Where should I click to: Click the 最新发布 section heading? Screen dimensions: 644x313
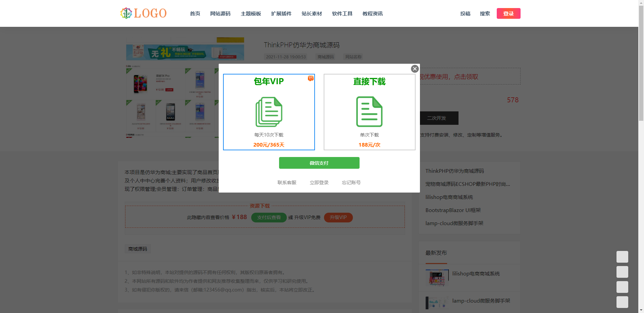(x=436, y=253)
